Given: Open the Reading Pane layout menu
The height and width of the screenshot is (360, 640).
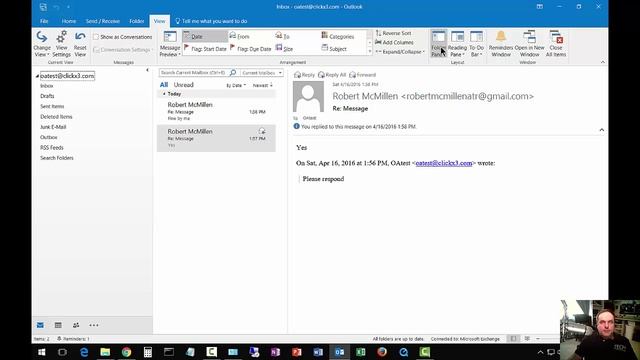Looking at the screenshot, I should tap(457, 44).
